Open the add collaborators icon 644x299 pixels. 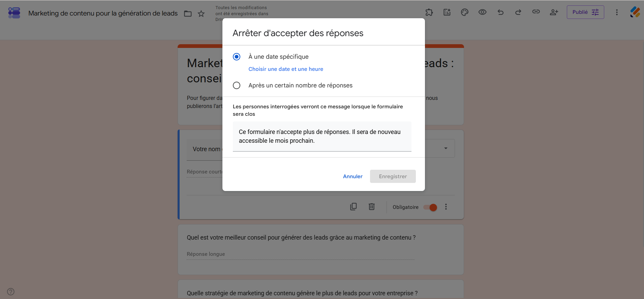click(554, 12)
